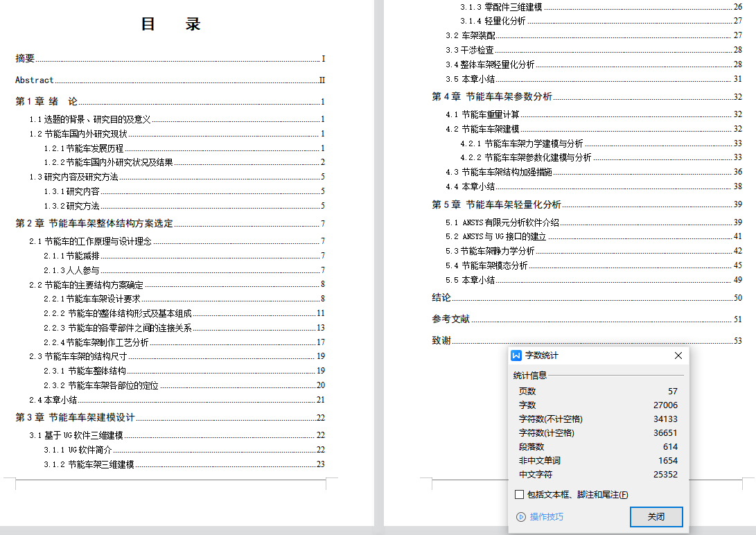Click entry 2.2.2 节能车的整体结构形式及基本组成
This screenshot has height=535, width=756.
184,313
